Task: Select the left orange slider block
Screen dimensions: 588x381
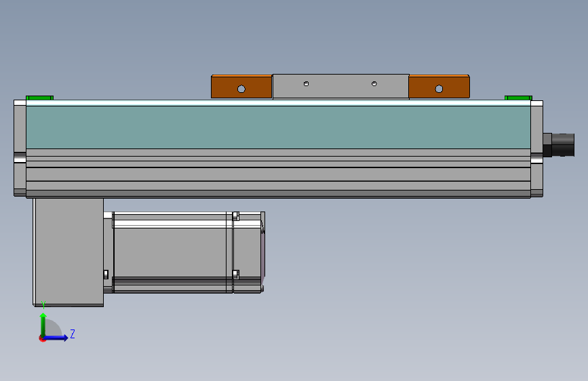Action: pyautogui.click(x=241, y=87)
